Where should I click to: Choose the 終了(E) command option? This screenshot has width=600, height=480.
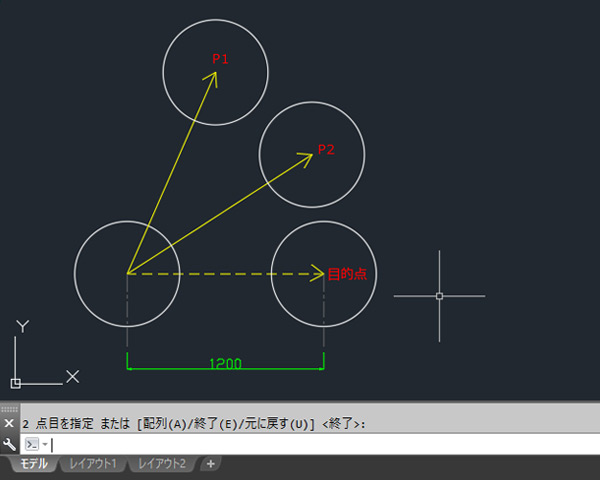click(217, 424)
